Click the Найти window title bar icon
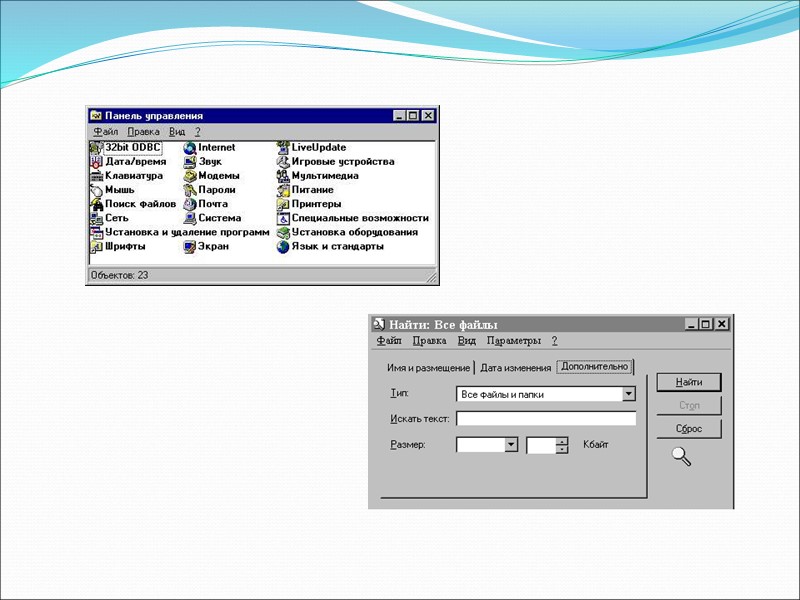The width and height of the screenshot is (800, 600). point(379,324)
